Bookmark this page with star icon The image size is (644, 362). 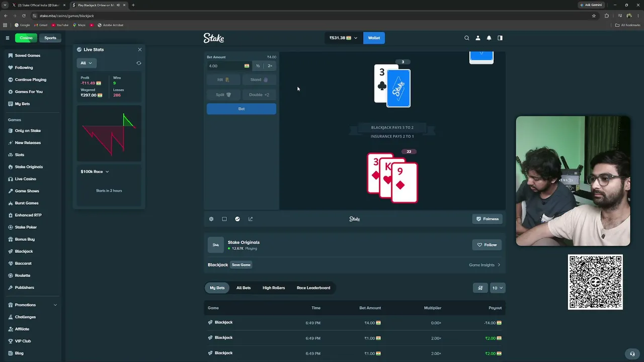594,16
